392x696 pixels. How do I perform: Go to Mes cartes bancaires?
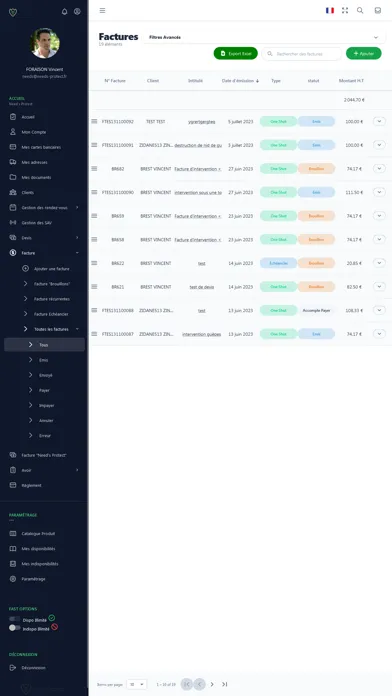[x=44, y=147]
